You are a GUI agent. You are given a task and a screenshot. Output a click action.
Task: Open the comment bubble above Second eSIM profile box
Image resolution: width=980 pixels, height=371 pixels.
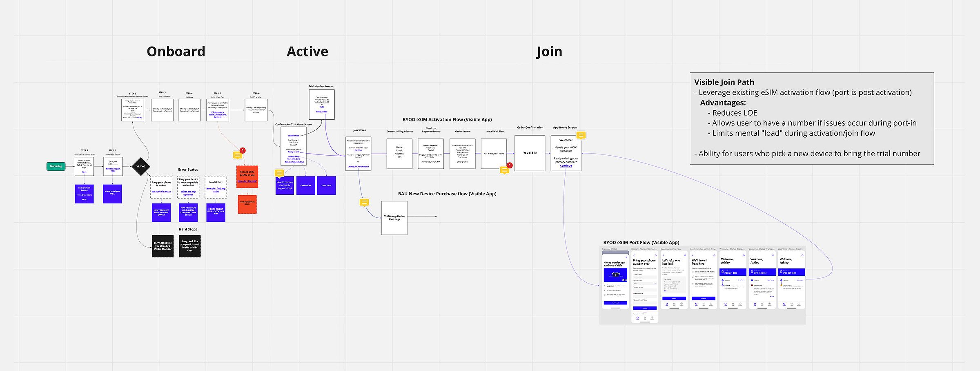click(x=237, y=155)
